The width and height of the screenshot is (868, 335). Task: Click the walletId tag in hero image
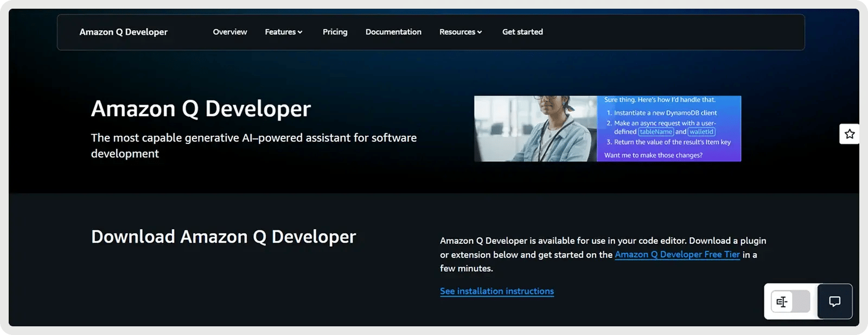click(x=701, y=132)
